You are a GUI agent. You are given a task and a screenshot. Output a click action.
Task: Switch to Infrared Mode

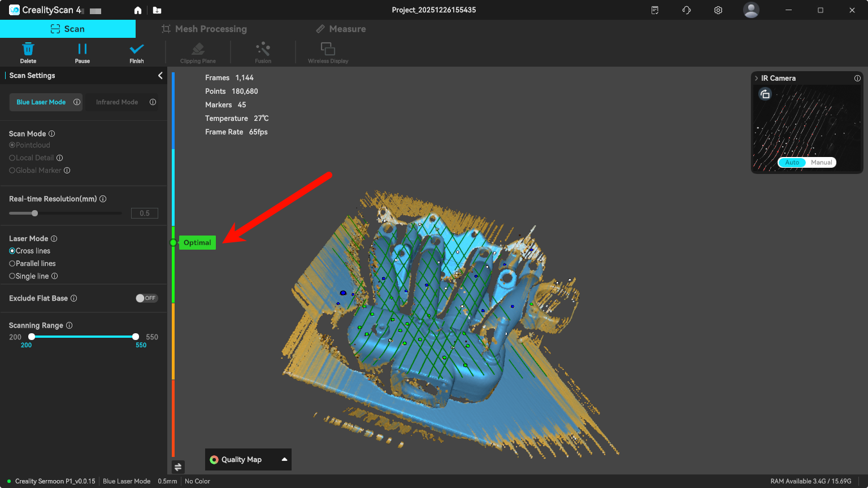pyautogui.click(x=117, y=102)
